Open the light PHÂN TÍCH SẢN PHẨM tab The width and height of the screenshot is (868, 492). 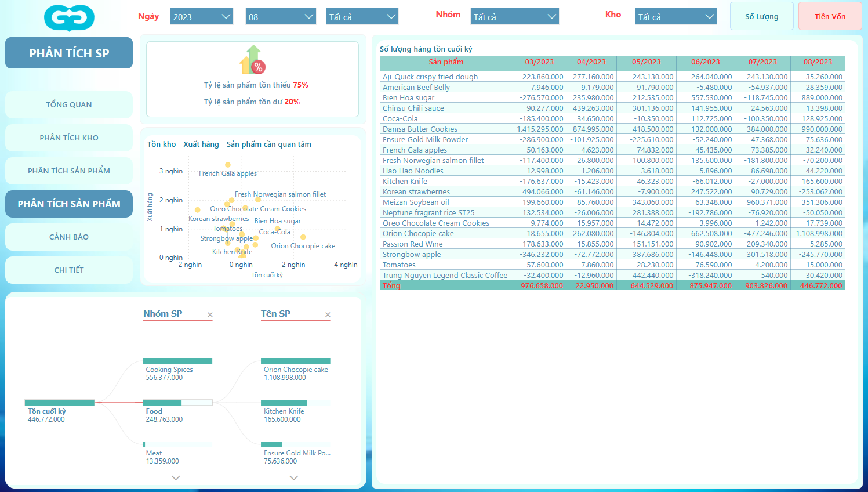point(69,171)
